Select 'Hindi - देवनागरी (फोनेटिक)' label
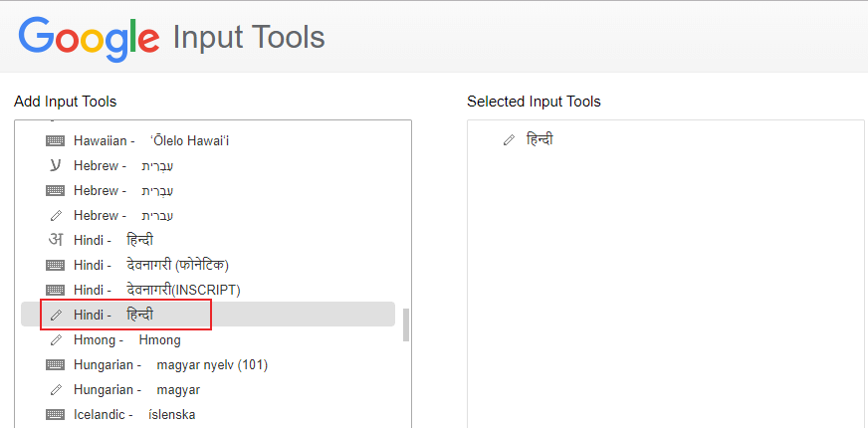This screenshot has height=428, width=868. tap(151, 265)
